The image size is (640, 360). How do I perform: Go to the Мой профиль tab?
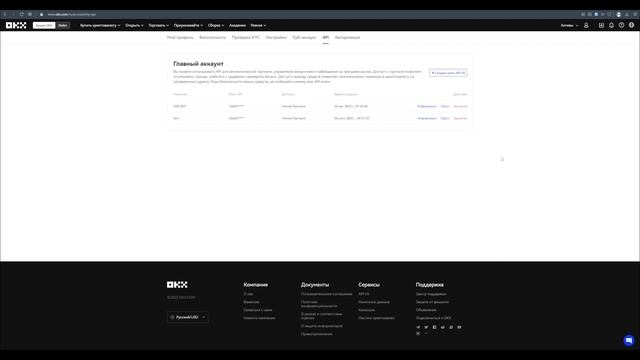click(x=180, y=38)
